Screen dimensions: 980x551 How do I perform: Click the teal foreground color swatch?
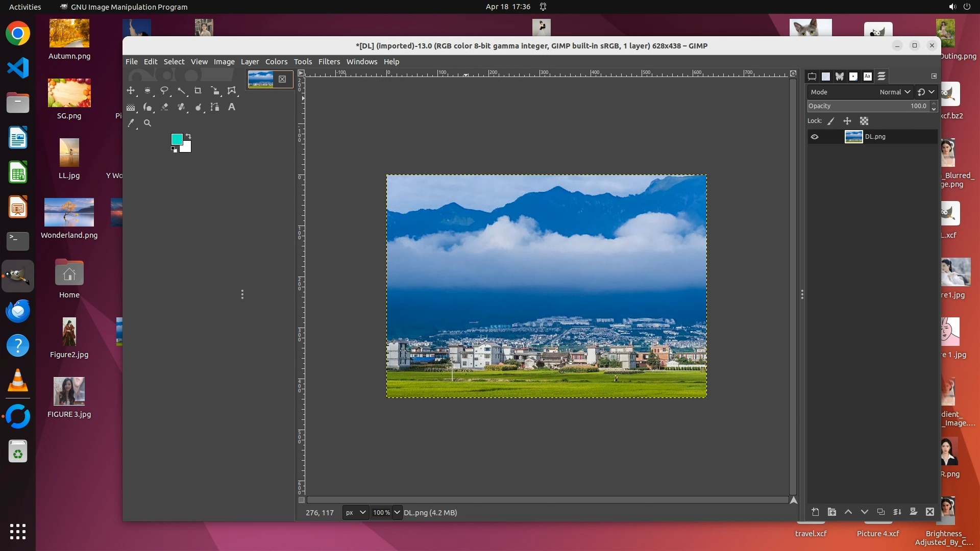click(177, 139)
